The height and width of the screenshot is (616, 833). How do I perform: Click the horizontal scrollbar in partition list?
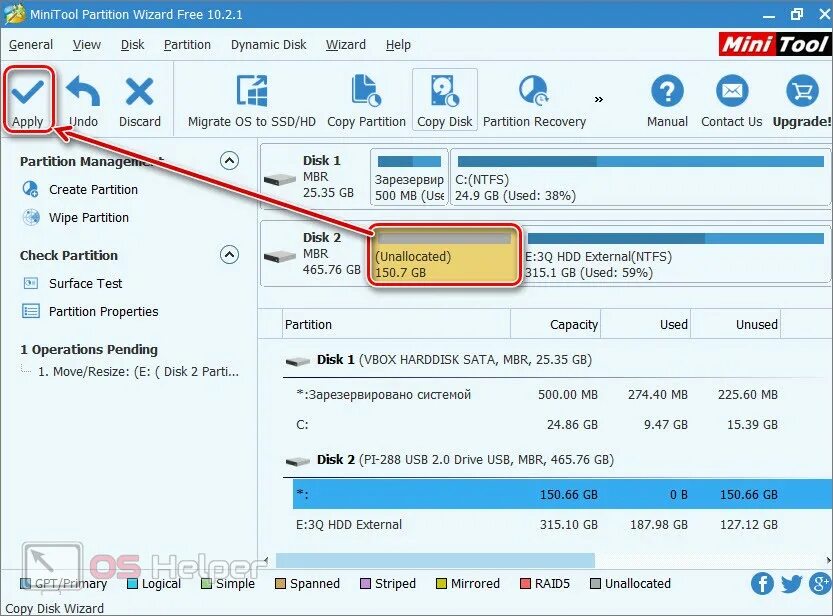pos(435,560)
